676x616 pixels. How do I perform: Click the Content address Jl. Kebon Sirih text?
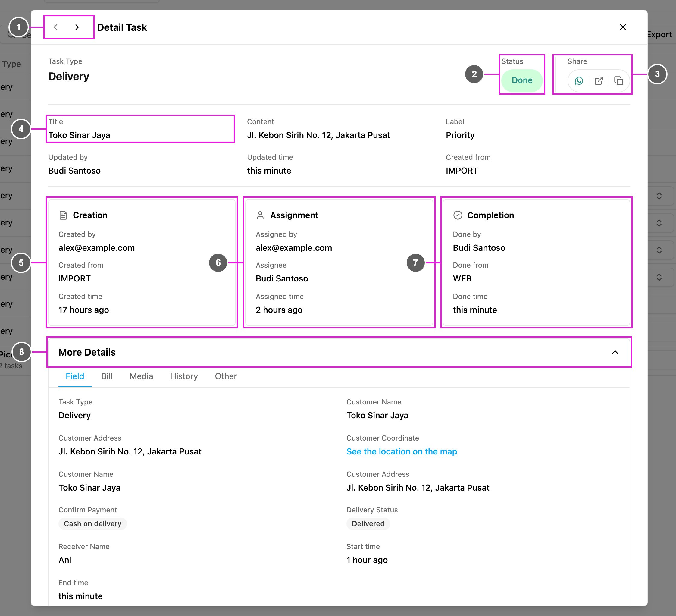318,135
